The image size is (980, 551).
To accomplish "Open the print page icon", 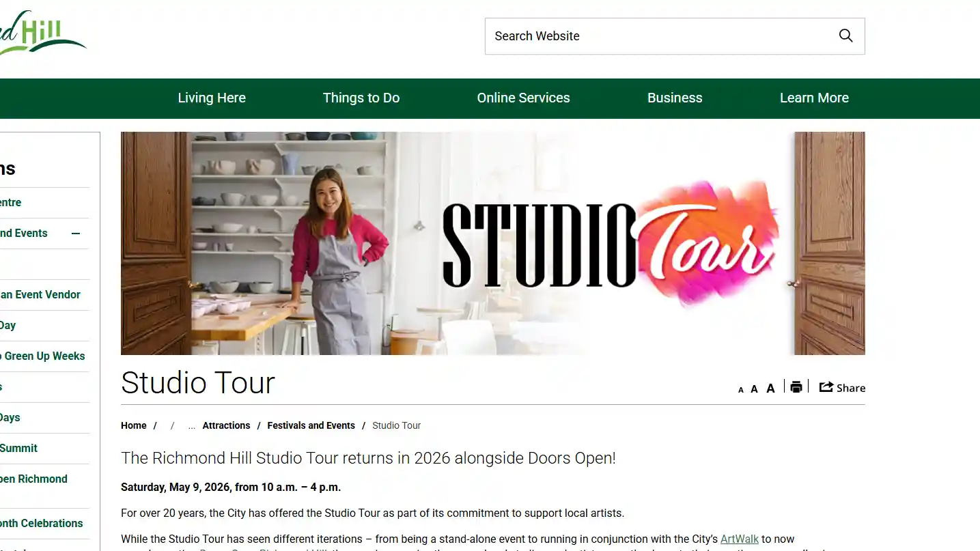I will pos(796,386).
